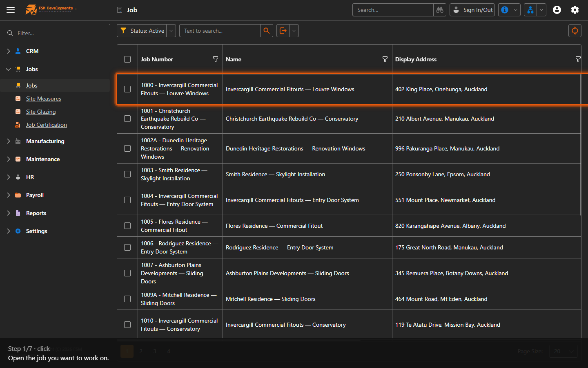Expand the Reports section

coord(8,213)
